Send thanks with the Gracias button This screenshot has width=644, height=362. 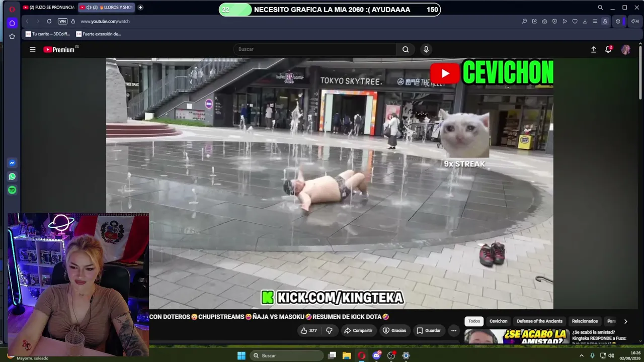pos(394,331)
